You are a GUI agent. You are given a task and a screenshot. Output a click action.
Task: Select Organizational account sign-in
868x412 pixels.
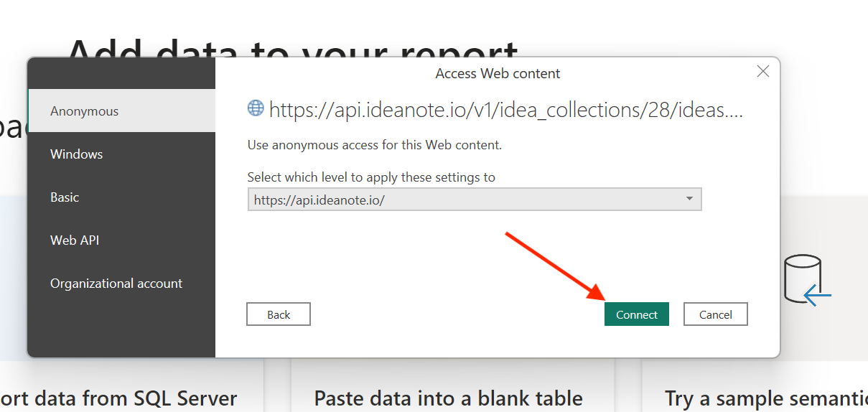pyautogui.click(x=121, y=284)
